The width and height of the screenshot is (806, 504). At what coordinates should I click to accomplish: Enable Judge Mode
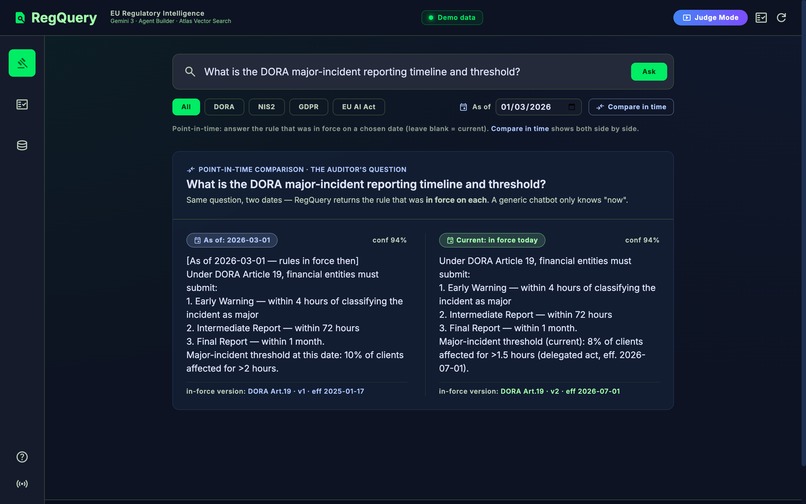(710, 17)
